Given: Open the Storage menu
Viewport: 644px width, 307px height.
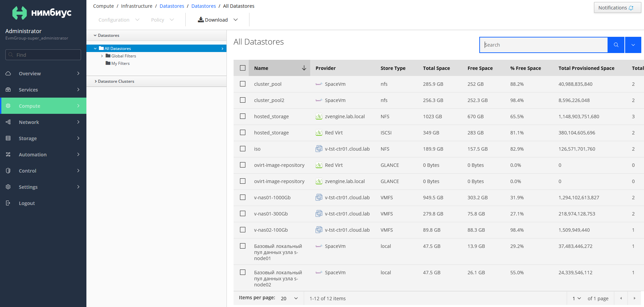Looking at the screenshot, I should [43, 138].
